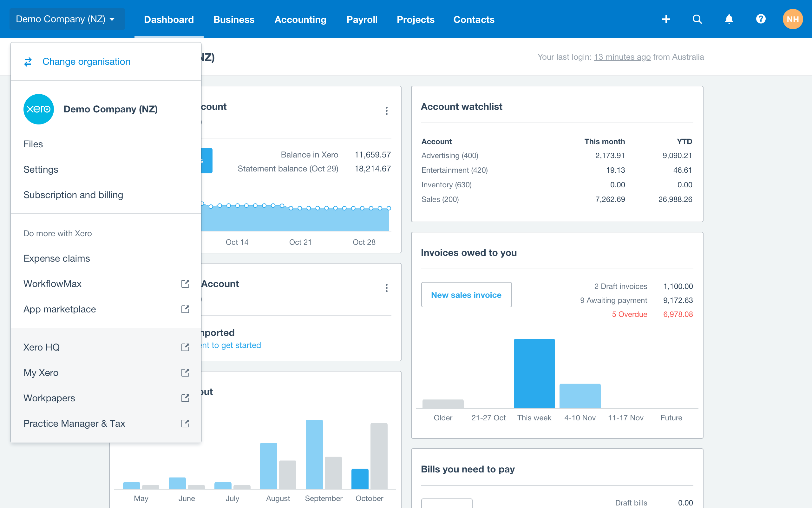This screenshot has width=812, height=508.
Task: Click Practice Manager & Tax external icon
Action: (185, 423)
